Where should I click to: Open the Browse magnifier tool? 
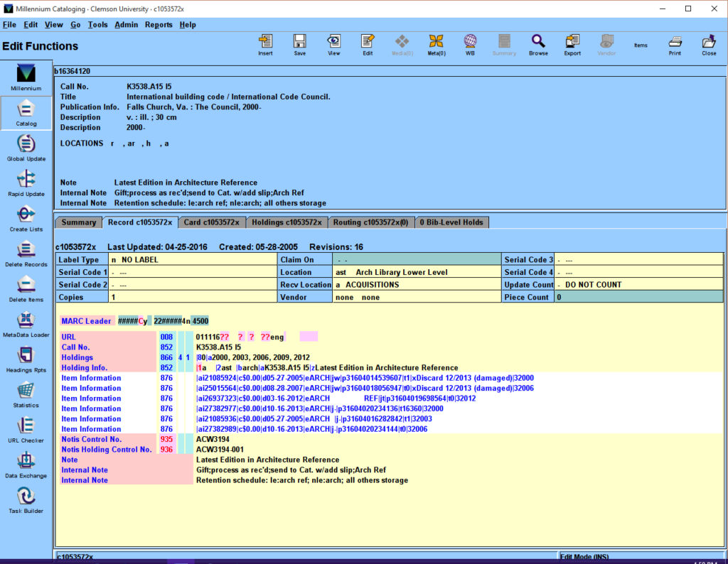tap(538, 44)
